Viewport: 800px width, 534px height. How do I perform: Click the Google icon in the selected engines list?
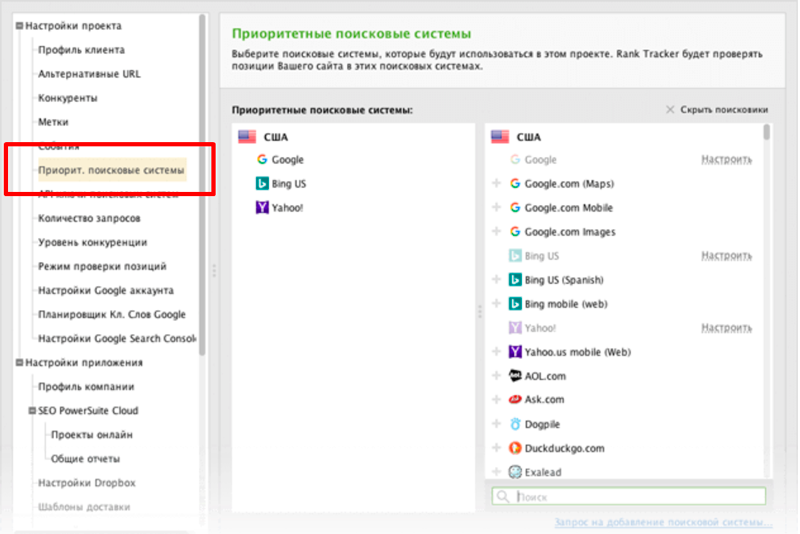click(x=262, y=160)
